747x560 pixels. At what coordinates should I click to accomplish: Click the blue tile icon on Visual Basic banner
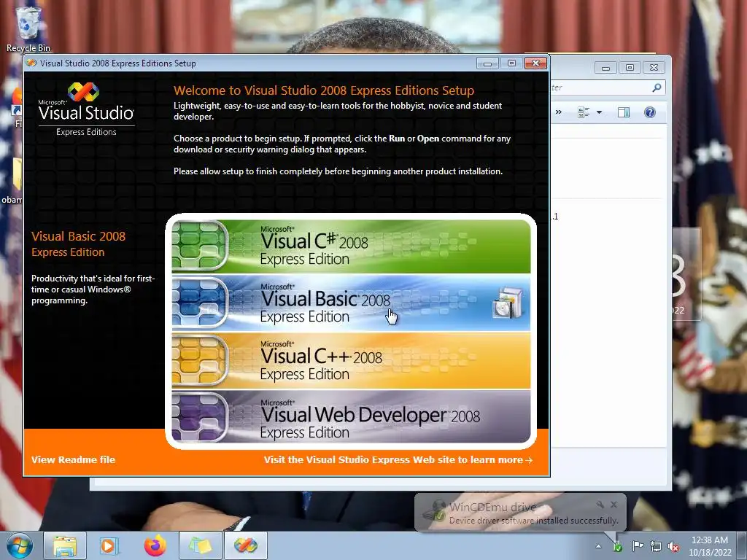200,303
